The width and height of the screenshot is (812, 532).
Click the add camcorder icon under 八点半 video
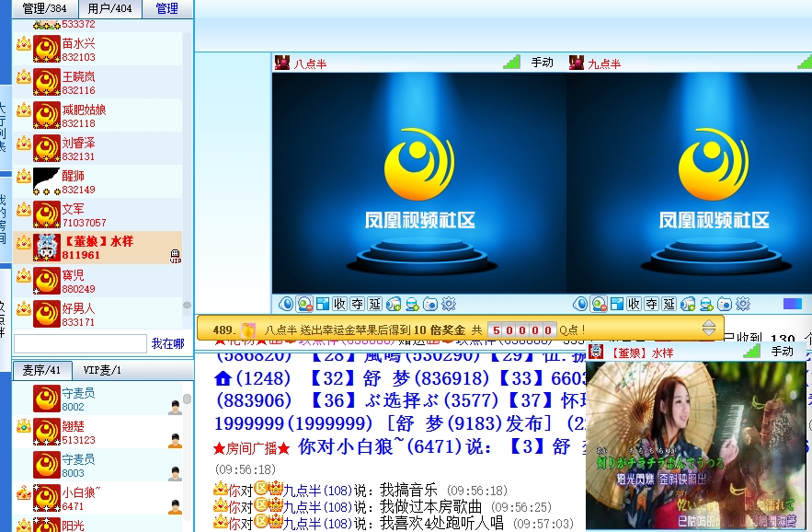coord(394,304)
